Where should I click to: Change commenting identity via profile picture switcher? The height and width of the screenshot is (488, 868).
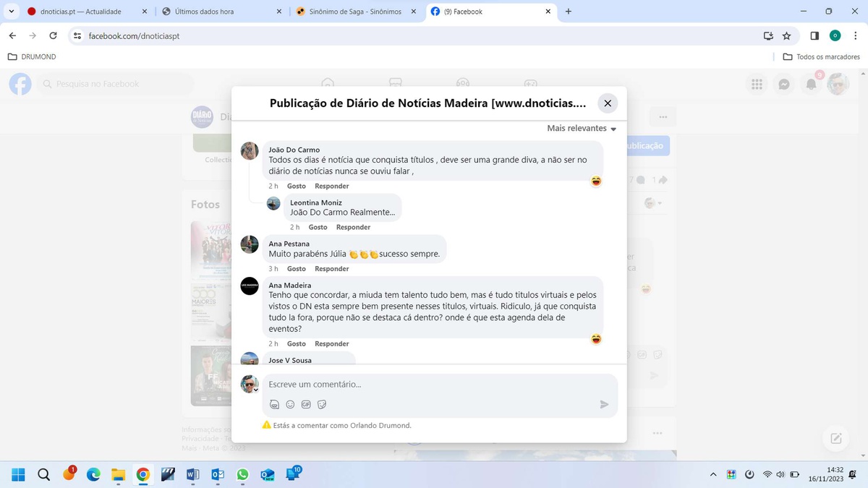coord(250,385)
